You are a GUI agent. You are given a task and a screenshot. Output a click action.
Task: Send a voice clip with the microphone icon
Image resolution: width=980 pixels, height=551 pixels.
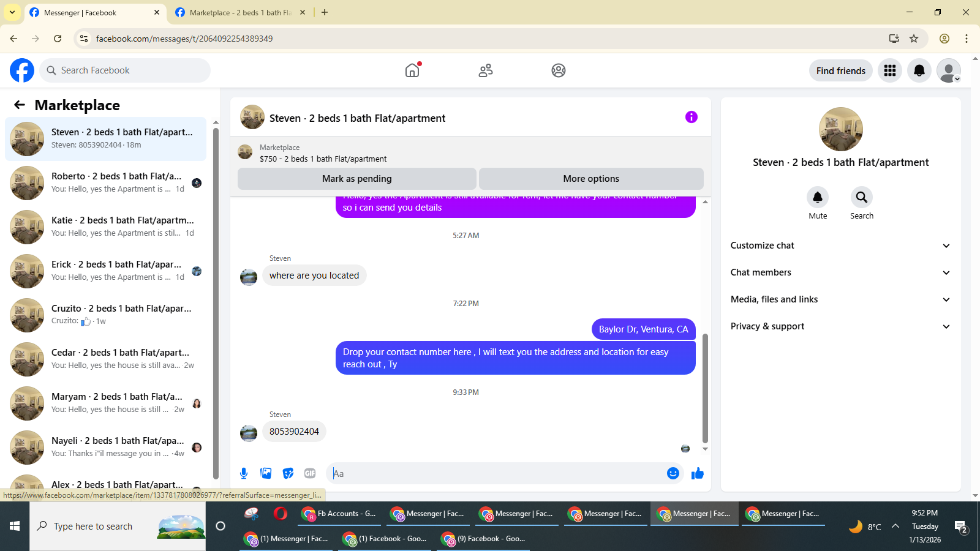coord(244,473)
